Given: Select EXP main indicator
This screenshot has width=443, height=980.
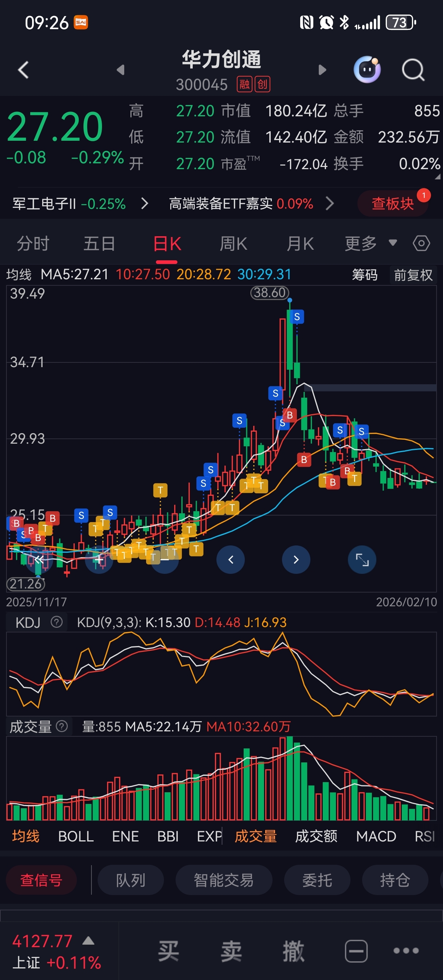Looking at the screenshot, I should (209, 836).
